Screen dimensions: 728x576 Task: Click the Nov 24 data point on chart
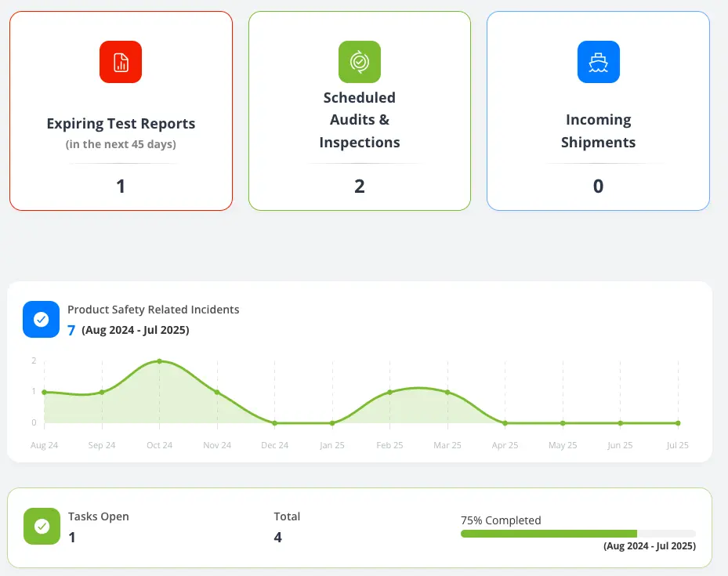pos(217,392)
